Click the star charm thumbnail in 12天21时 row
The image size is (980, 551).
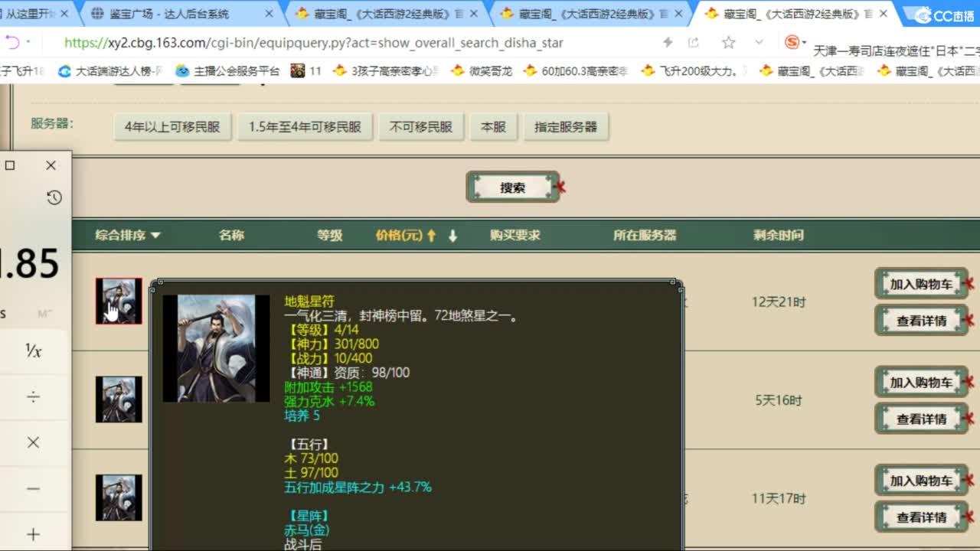pyautogui.click(x=119, y=301)
